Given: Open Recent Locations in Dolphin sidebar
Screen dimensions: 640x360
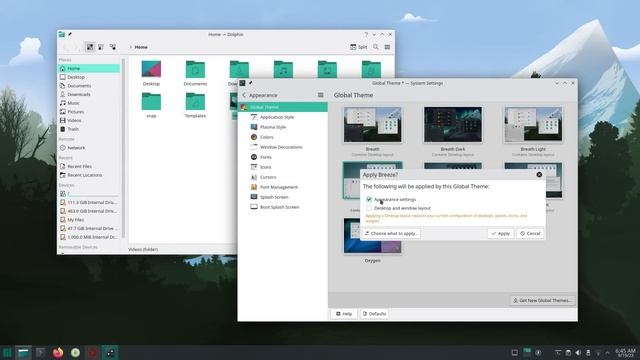Looking at the screenshot, I should [x=89, y=175].
